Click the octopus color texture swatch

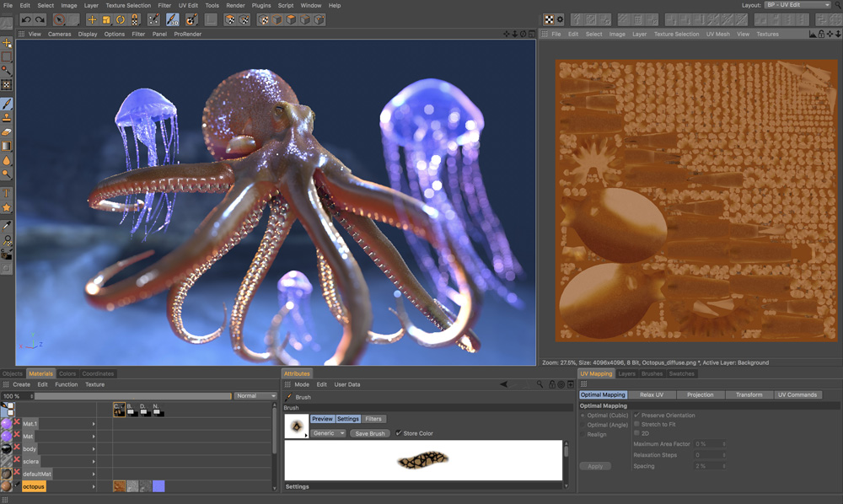point(120,486)
